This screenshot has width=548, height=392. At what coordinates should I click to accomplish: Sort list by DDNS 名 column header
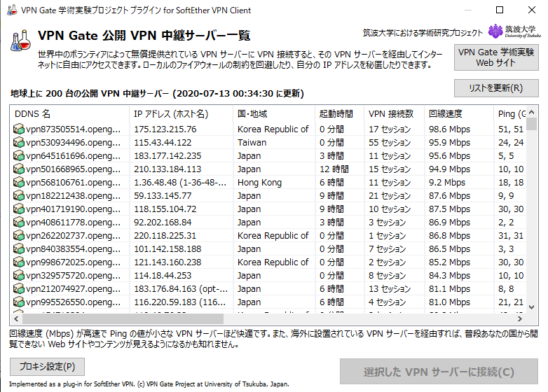click(69, 113)
